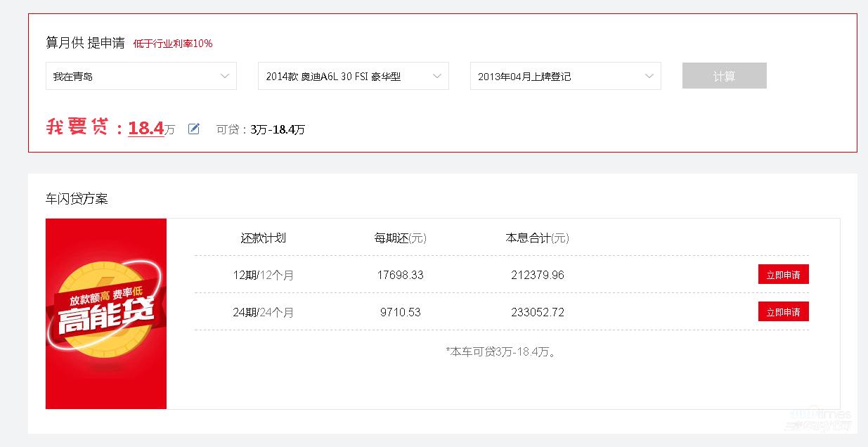The width and height of the screenshot is (868, 447).
Task: Click the note *本车可贷3万-18.4万。
Action: [502, 351]
